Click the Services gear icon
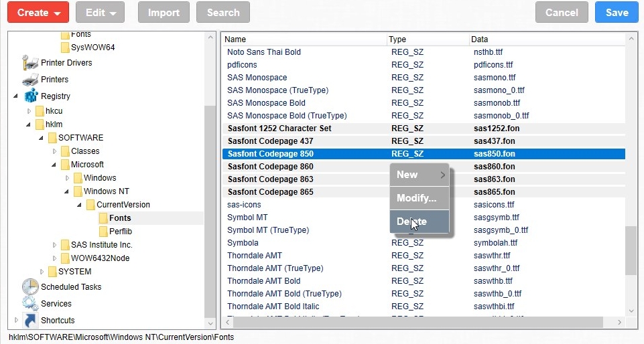The image size is (644, 344). [30, 304]
